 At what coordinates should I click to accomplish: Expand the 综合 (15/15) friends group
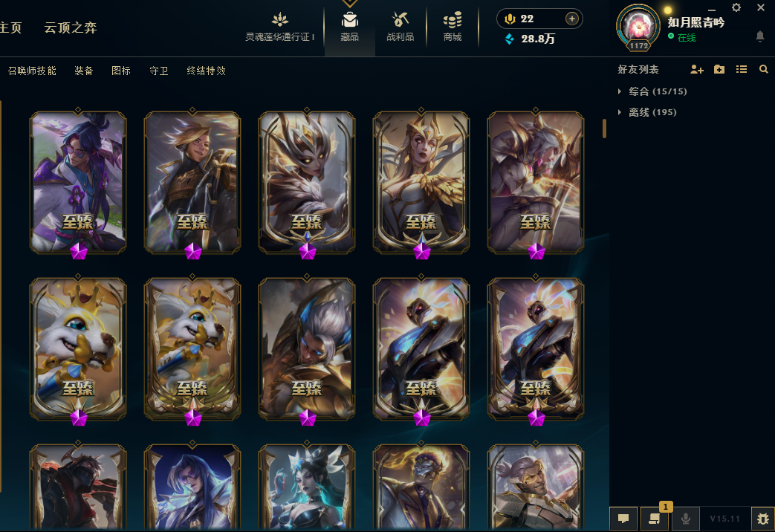click(x=653, y=91)
